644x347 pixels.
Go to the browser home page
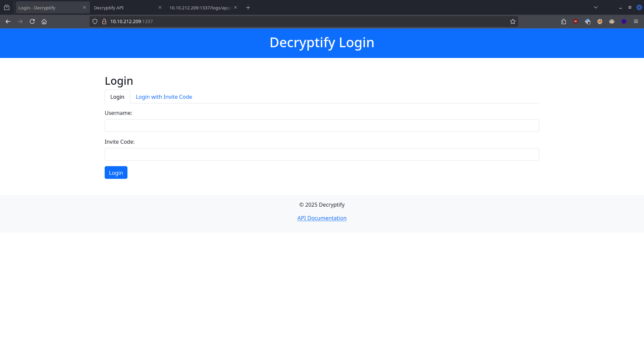coord(44,21)
